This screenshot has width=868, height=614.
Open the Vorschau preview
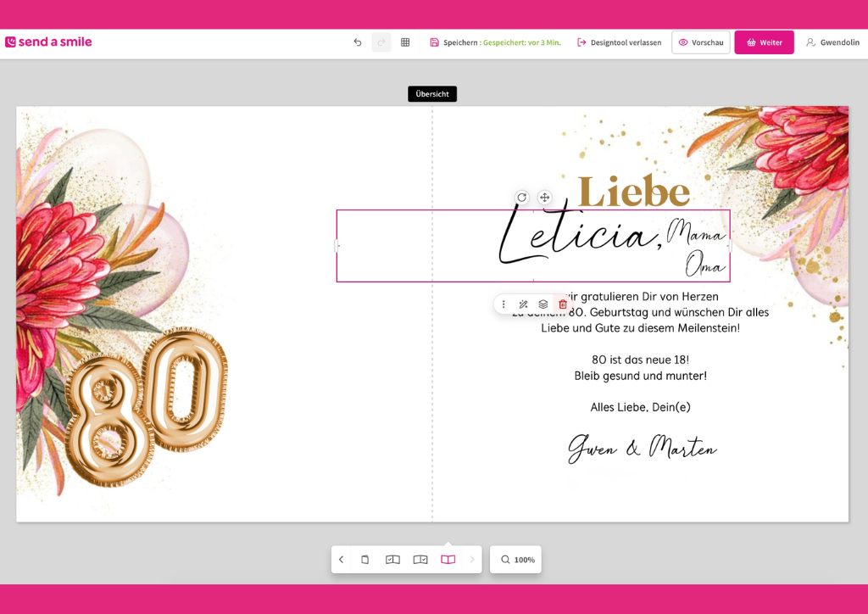(701, 42)
